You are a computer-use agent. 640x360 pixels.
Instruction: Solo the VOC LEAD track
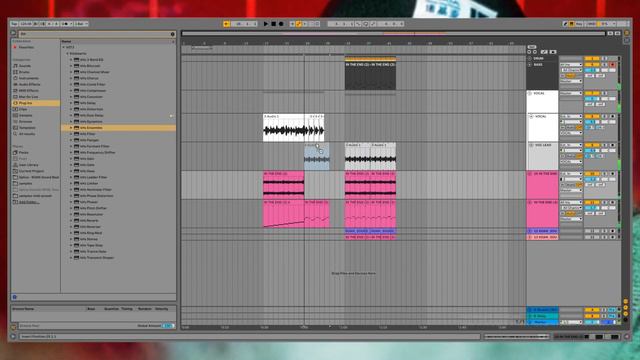pyautogui.click(x=604, y=145)
